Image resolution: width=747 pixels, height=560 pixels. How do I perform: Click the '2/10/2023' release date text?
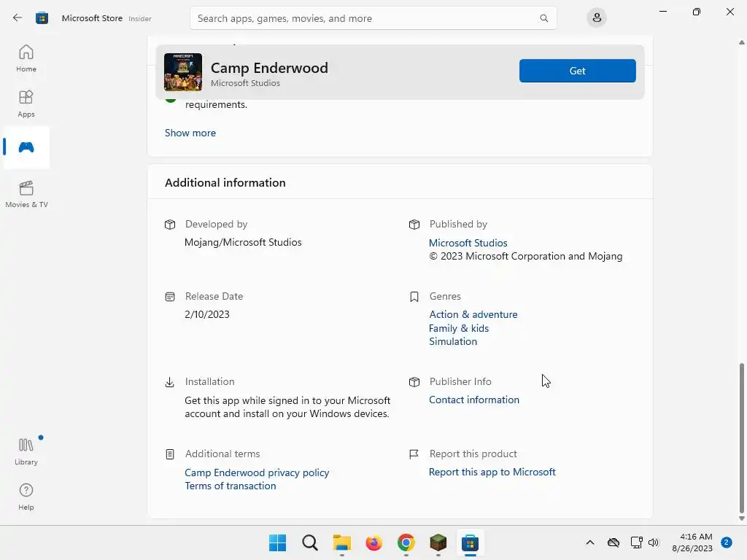point(207,314)
